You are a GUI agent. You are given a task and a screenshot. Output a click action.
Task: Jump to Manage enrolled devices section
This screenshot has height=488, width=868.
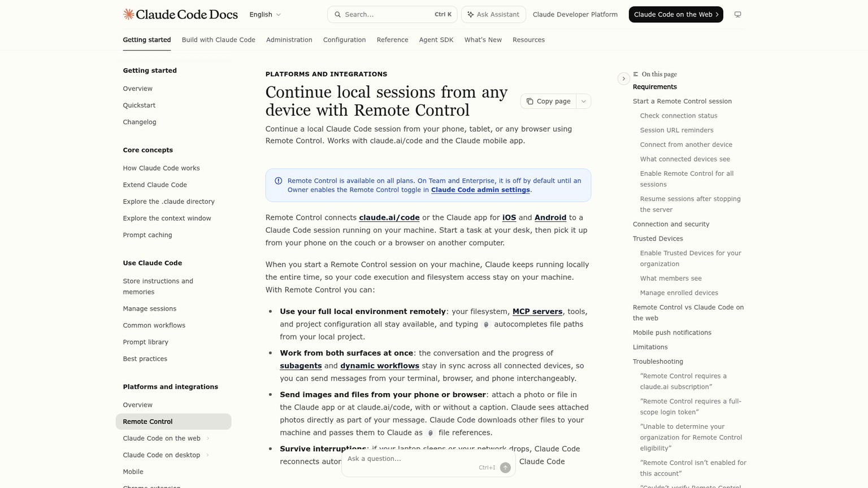coord(679,293)
